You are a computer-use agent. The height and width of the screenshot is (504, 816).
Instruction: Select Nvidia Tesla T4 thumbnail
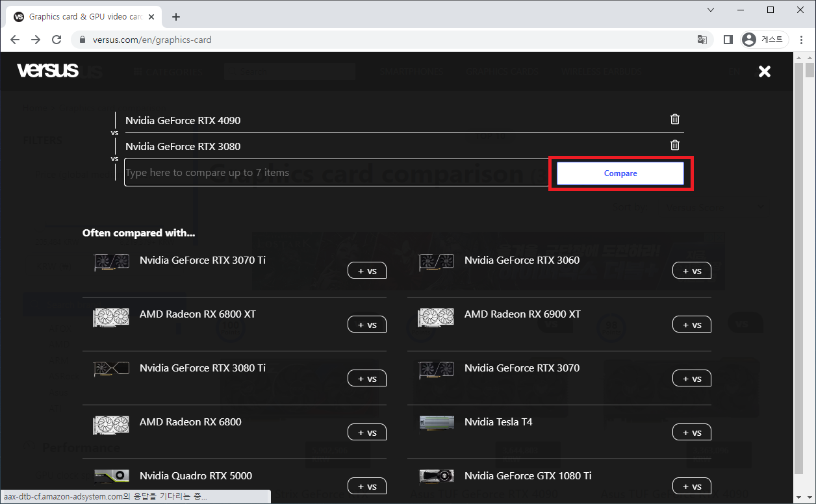pos(437,423)
